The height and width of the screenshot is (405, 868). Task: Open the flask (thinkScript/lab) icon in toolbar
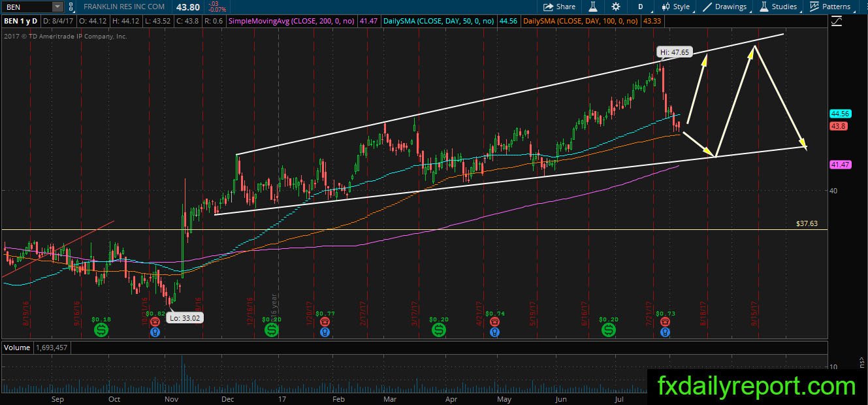(x=593, y=7)
